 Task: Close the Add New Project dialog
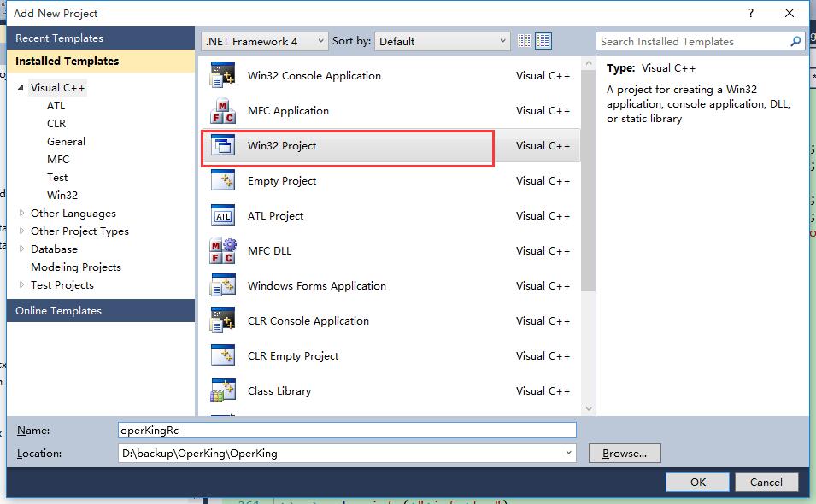pos(790,13)
